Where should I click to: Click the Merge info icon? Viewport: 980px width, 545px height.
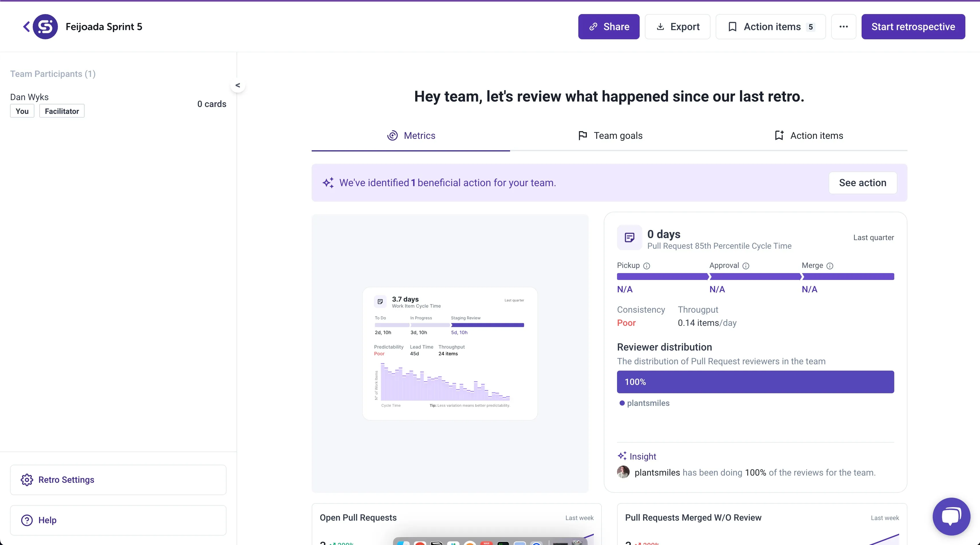click(x=830, y=266)
